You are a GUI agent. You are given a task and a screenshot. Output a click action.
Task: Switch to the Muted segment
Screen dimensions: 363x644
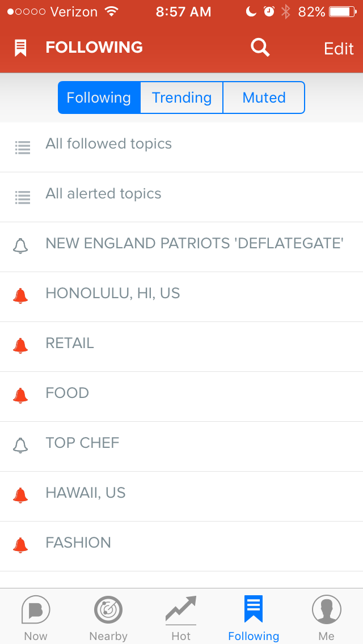pyautogui.click(x=264, y=98)
